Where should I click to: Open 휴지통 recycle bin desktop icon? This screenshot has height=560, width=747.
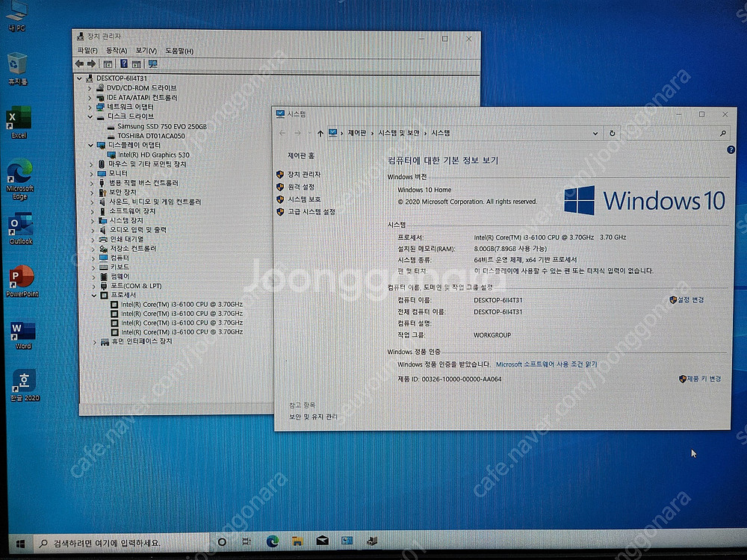(x=17, y=69)
